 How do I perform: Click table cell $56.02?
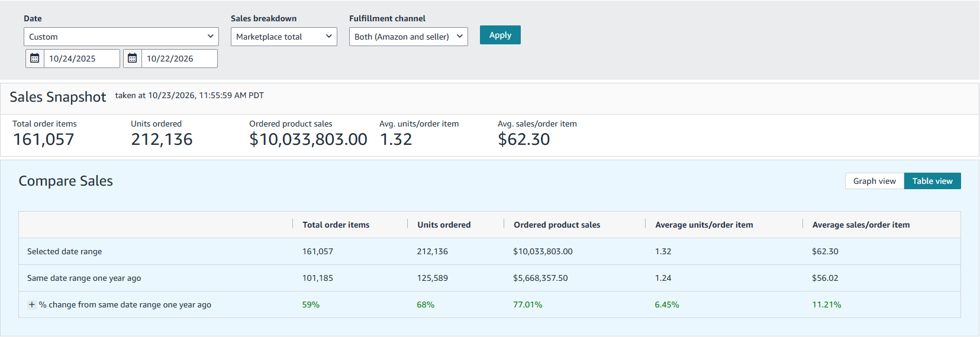825,278
